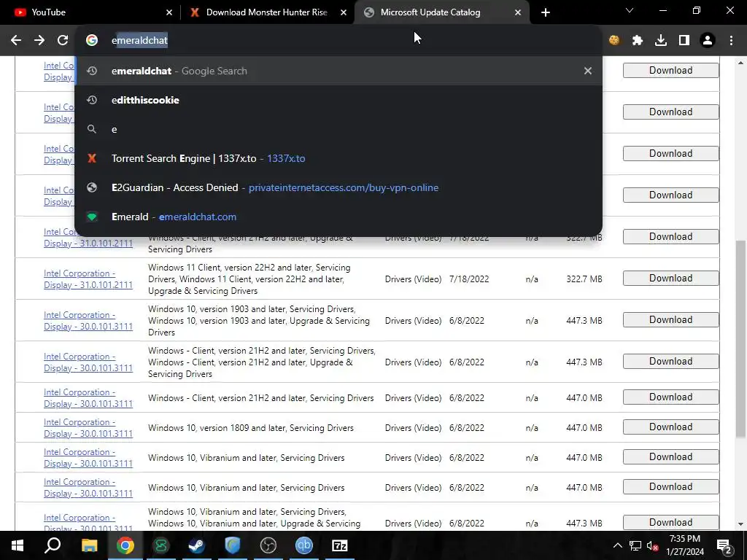
Task: Open the network tray icon
Action: tap(635, 545)
